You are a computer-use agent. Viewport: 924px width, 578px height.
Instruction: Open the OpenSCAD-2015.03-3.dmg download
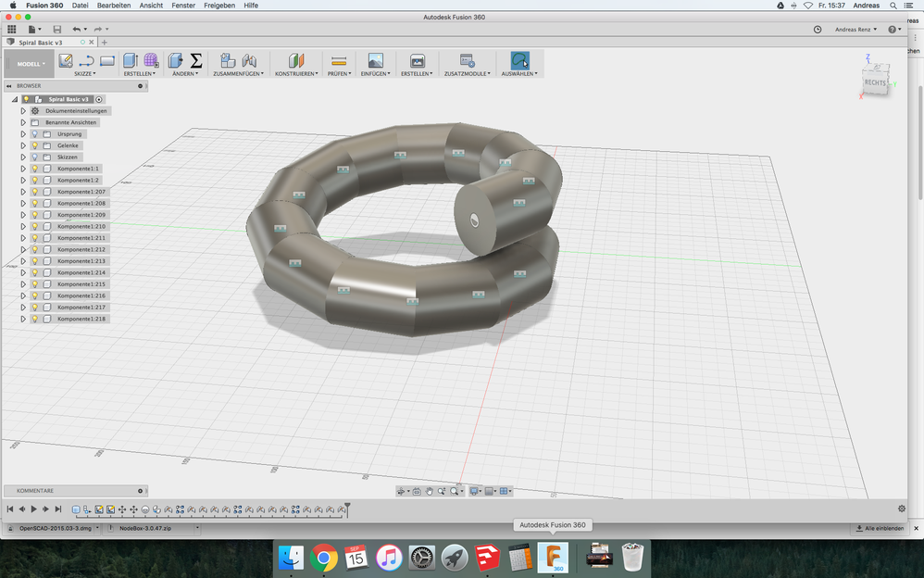click(x=55, y=529)
